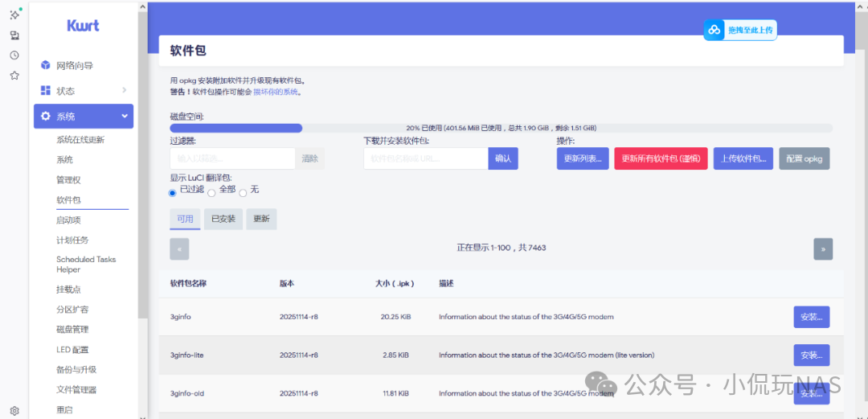
Task: Click the 确认 button
Action: tap(503, 158)
